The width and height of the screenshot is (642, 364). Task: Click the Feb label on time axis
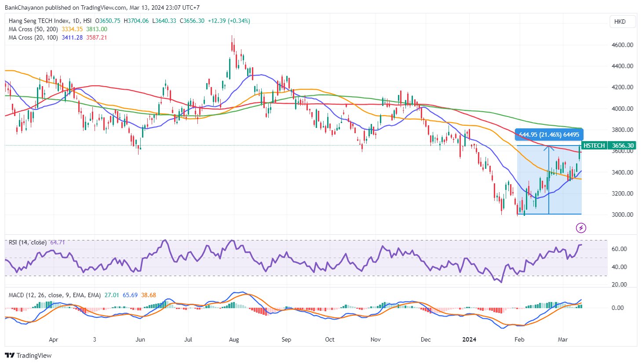coord(519,339)
